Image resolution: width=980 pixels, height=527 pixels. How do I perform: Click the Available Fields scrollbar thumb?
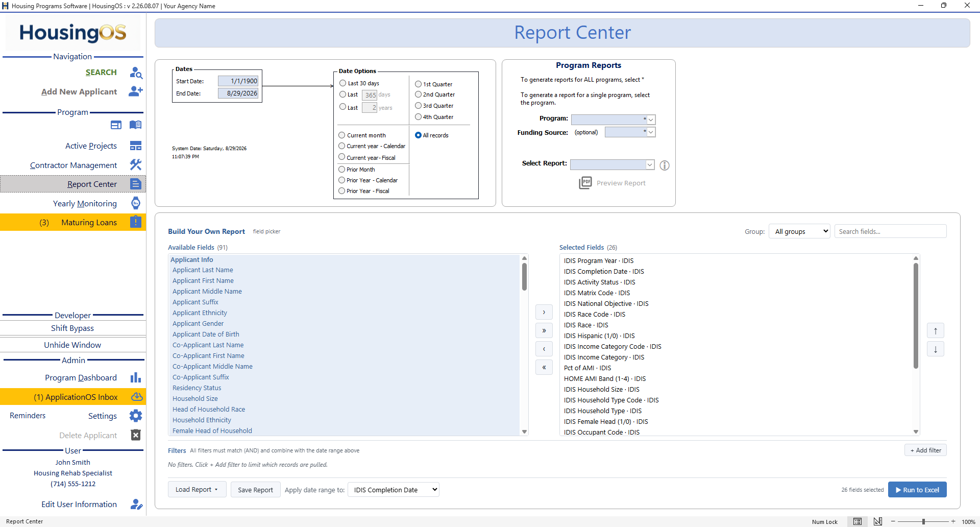tap(524, 276)
